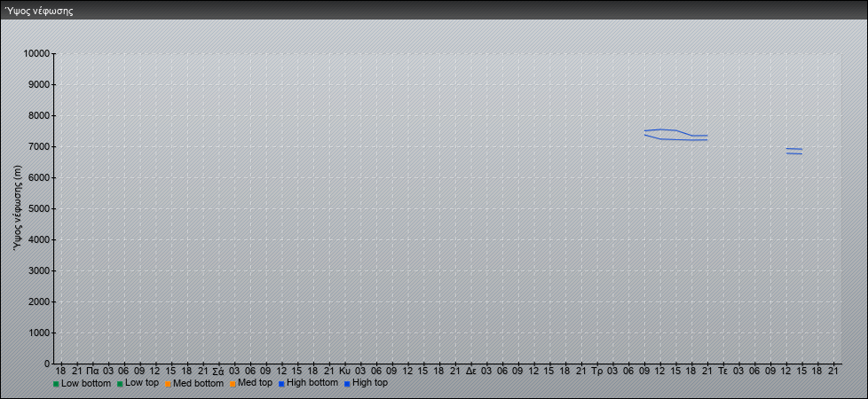Screen dimensions: 868x399
Task: Toggle the Med top legend entry
Action: [x=250, y=383]
